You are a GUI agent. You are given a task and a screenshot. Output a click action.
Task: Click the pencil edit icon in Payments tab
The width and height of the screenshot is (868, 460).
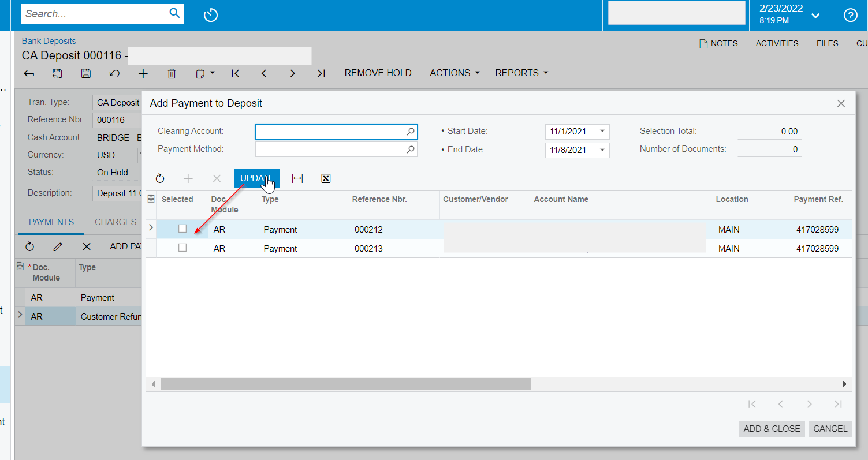[58, 246]
